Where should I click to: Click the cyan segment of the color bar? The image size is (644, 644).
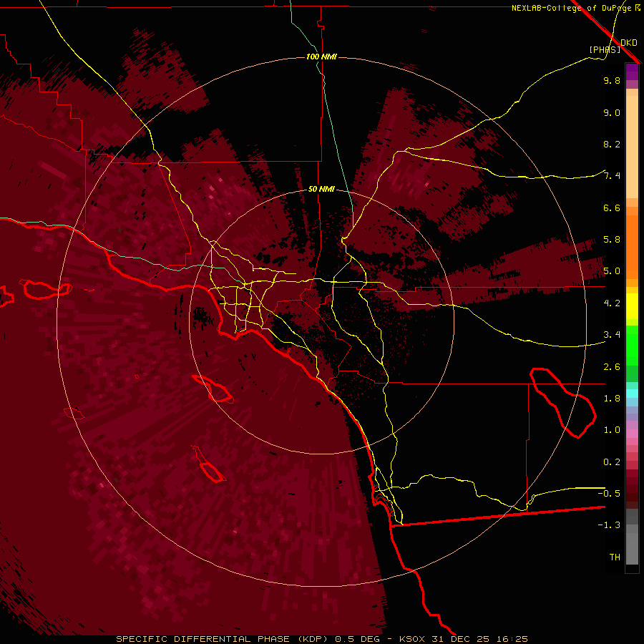click(632, 394)
